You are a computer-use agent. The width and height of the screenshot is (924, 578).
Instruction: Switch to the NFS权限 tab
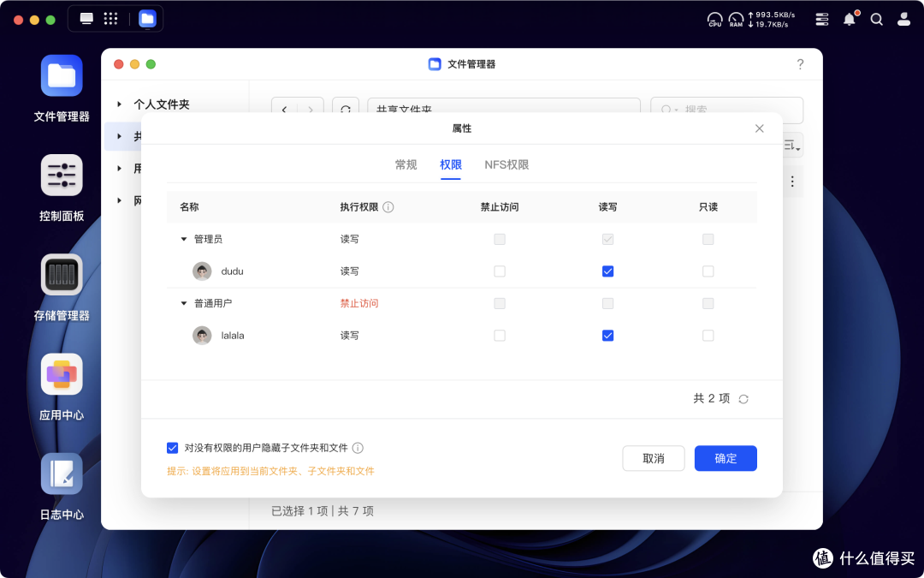(506, 165)
